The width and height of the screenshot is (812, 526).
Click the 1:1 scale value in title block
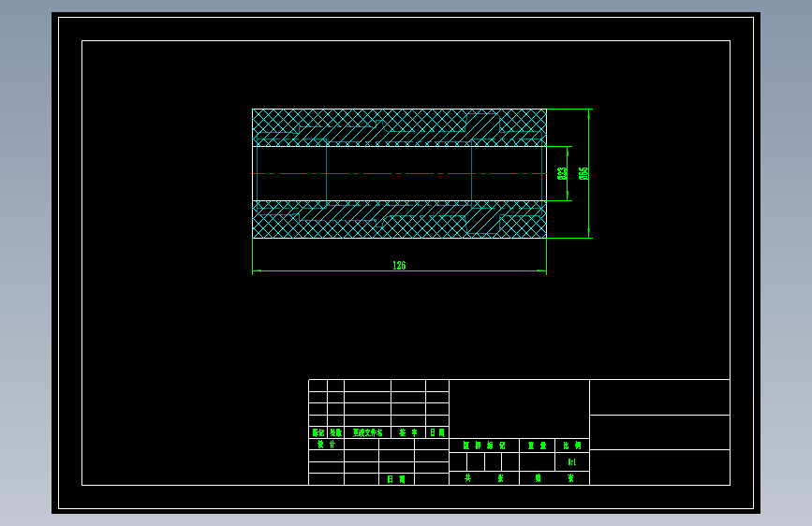[x=572, y=461]
